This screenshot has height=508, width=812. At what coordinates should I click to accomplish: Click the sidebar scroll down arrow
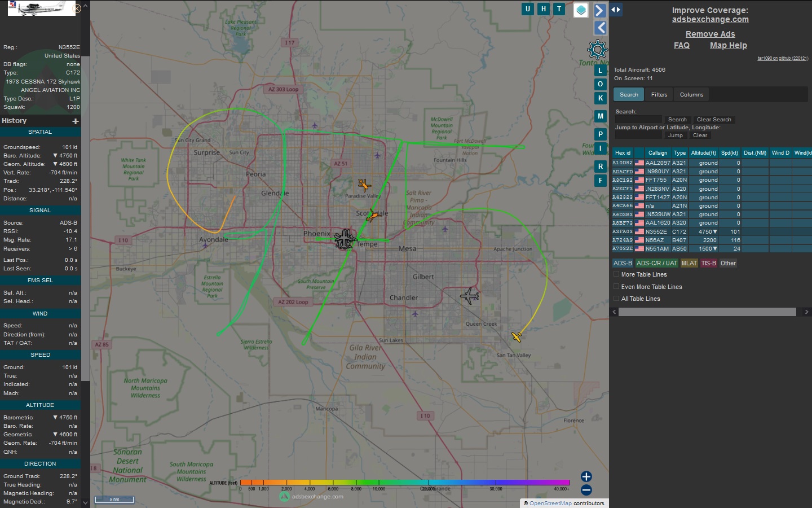(x=85, y=502)
